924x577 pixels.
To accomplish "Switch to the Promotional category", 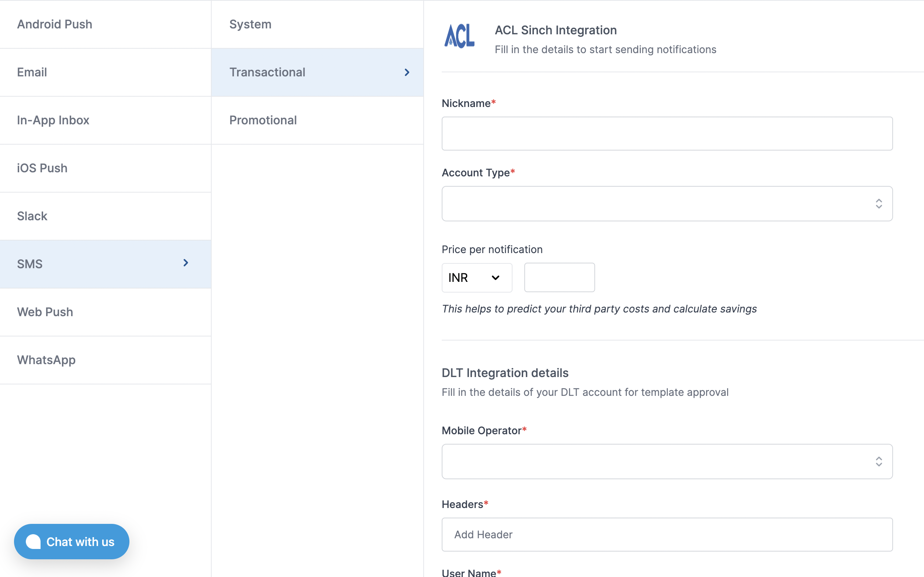I will [263, 120].
